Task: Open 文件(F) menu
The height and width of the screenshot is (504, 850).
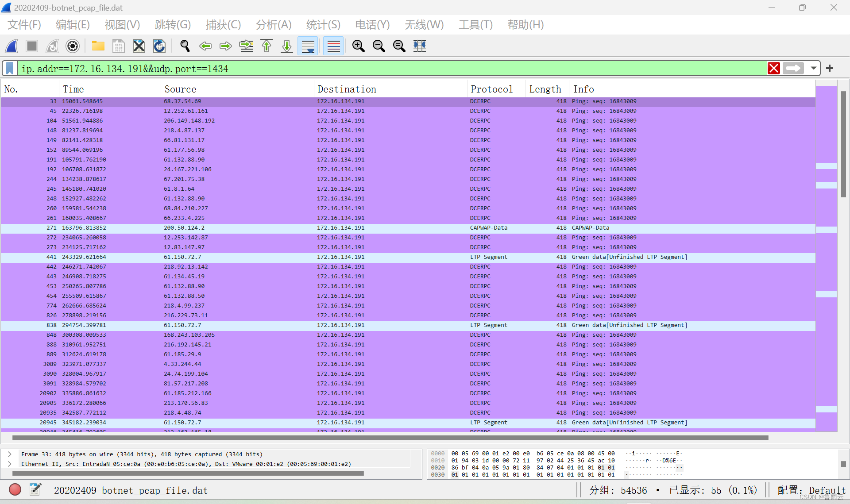Action: click(x=24, y=25)
